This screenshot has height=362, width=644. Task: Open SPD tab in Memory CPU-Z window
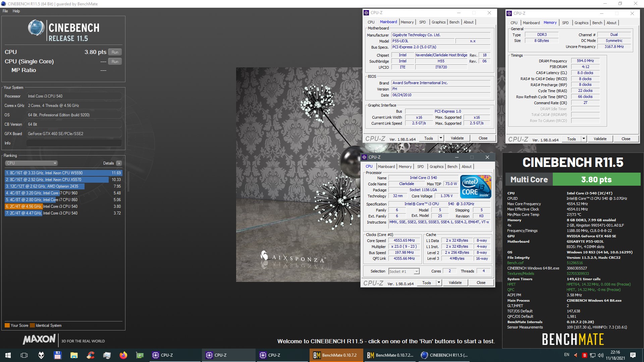566,23
